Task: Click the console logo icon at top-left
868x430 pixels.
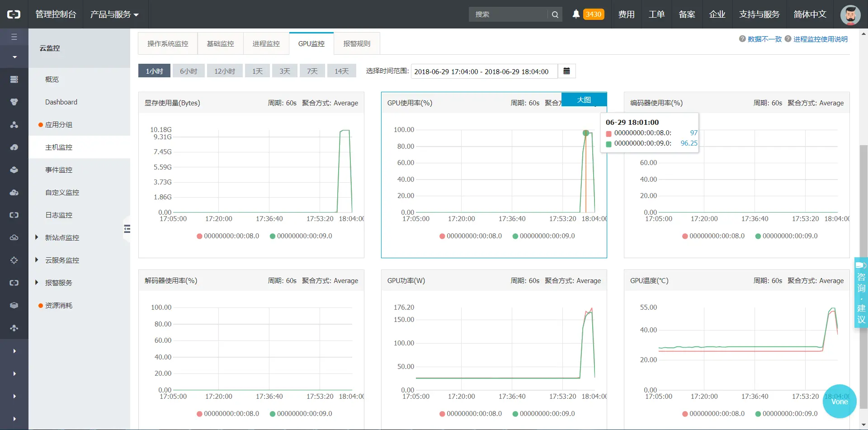Action: coord(14,14)
